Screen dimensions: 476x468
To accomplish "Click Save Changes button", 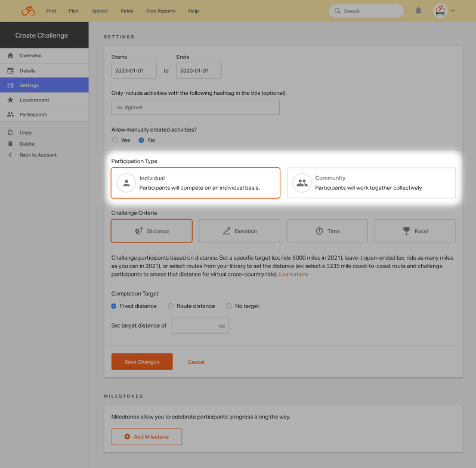I will coord(142,362).
